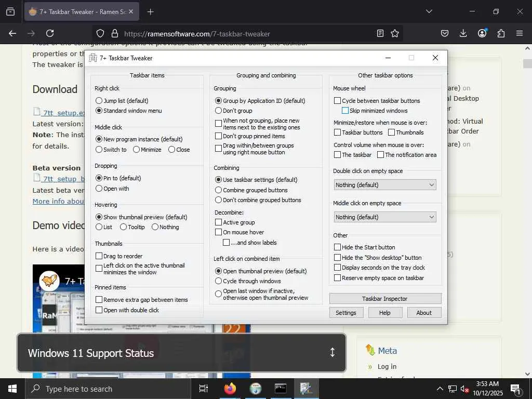Expand the Windows 11 Support Status panel
This screenshot has height=399, width=532.
coord(332,353)
